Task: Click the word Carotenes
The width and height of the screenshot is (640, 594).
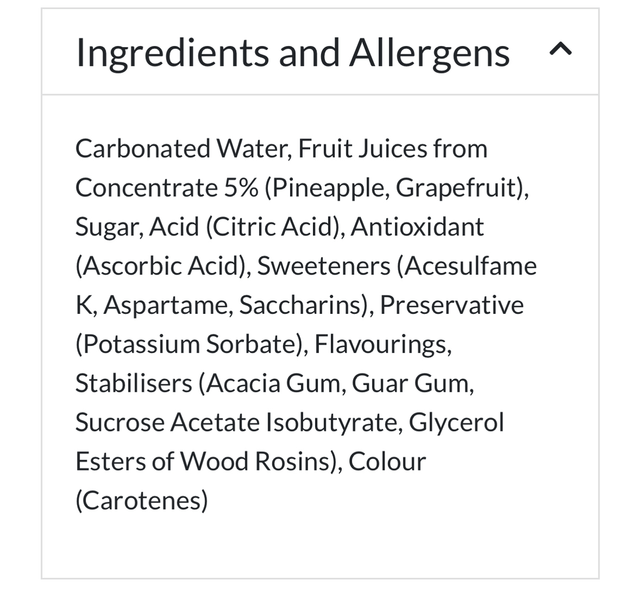Action: pos(142,500)
